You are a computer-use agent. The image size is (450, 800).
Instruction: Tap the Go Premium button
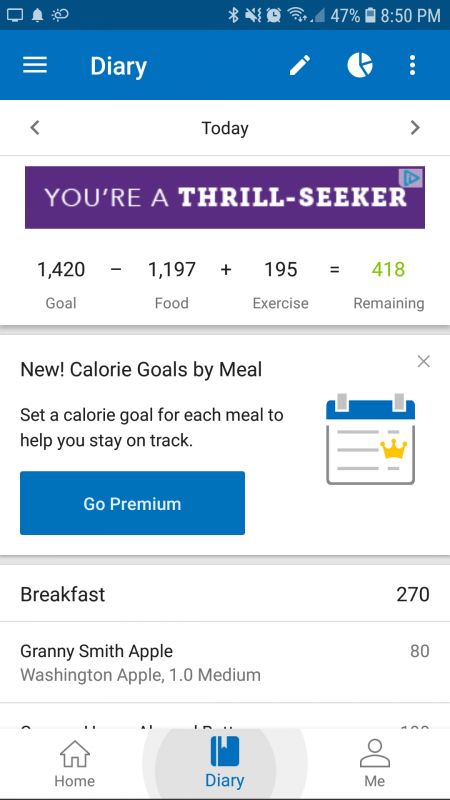tap(132, 503)
